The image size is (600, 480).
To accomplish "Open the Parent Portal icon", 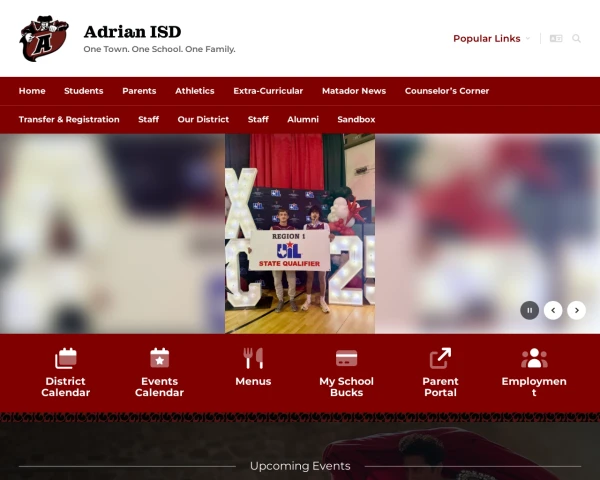I will tap(440, 358).
